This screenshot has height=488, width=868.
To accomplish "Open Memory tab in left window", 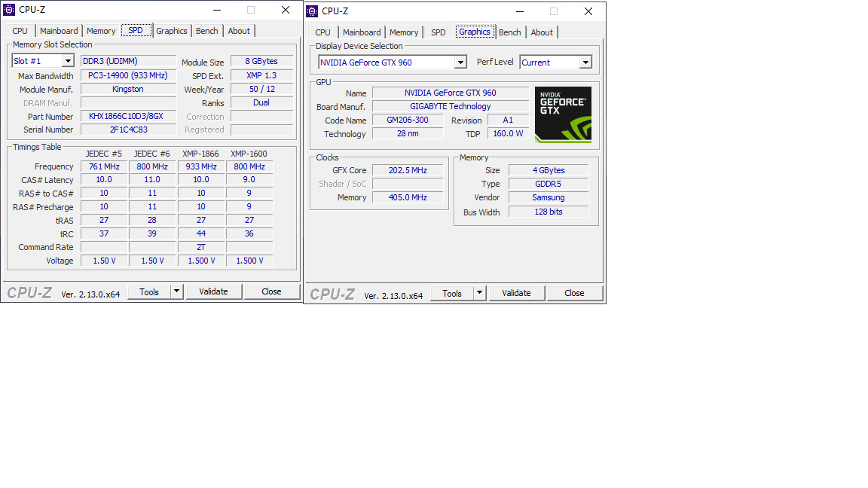I will tap(101, 31).
